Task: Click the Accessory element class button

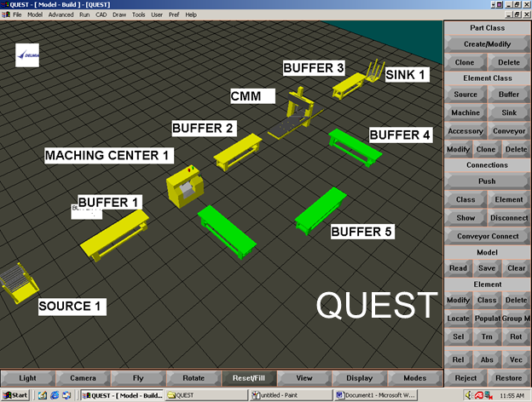Action: point(465,131)
